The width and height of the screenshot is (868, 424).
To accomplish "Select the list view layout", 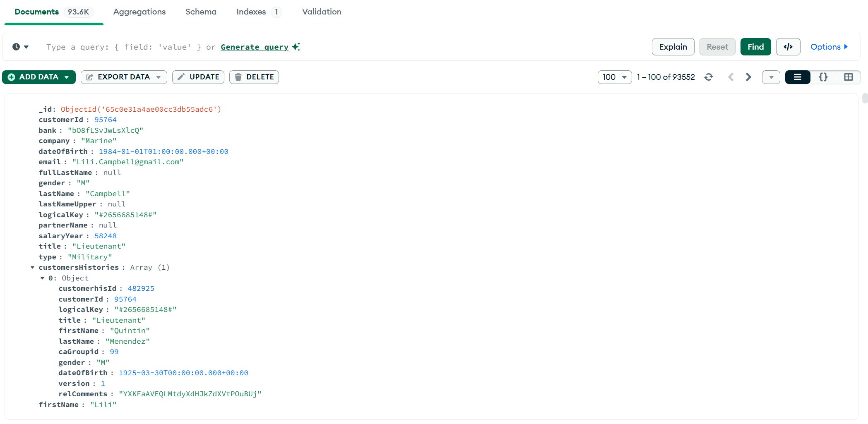I will pos(797,77).
